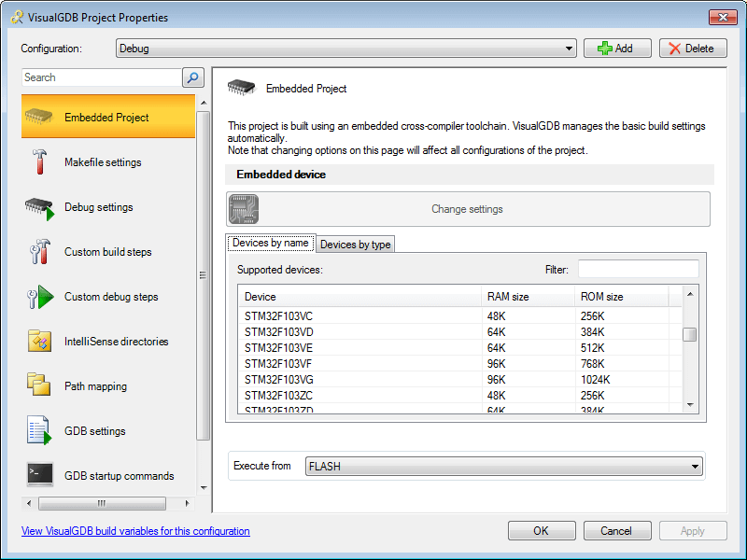The image size is (747, 560).
Task: Switch to the Devices by type tab
Action: pyautogui.click(x=355, y=244)
